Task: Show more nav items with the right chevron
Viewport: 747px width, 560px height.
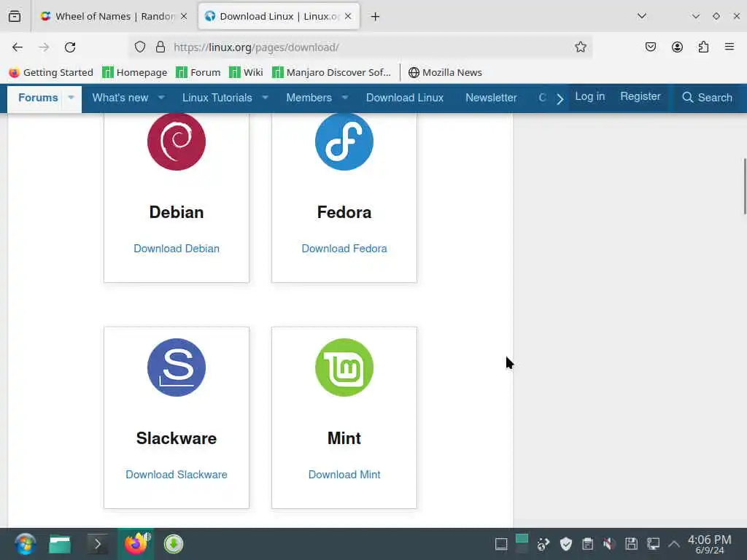Action: (560, 99)
